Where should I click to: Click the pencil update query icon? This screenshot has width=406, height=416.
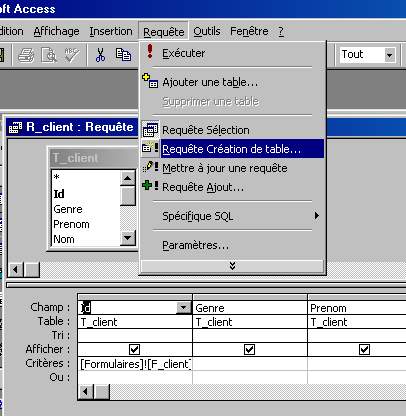(150, 167)
